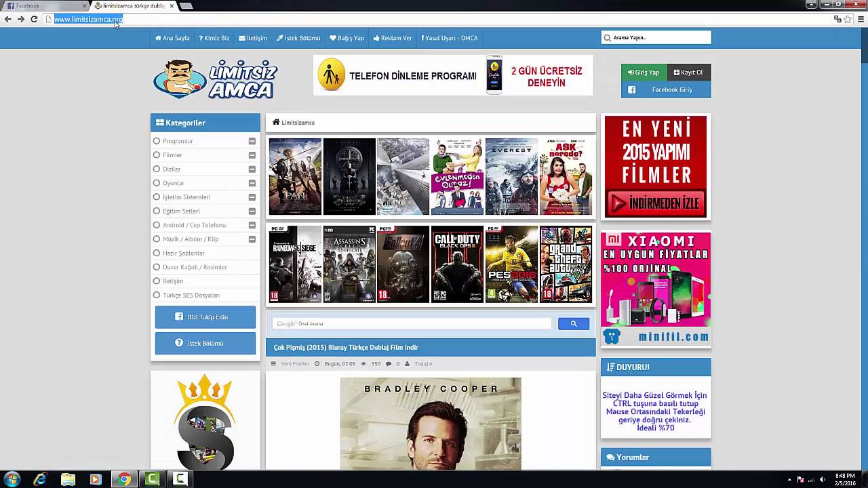Click comments bubble icon under post title
Image resolution: width=868 pixels, height=488 pixels.
click(389, 364)
